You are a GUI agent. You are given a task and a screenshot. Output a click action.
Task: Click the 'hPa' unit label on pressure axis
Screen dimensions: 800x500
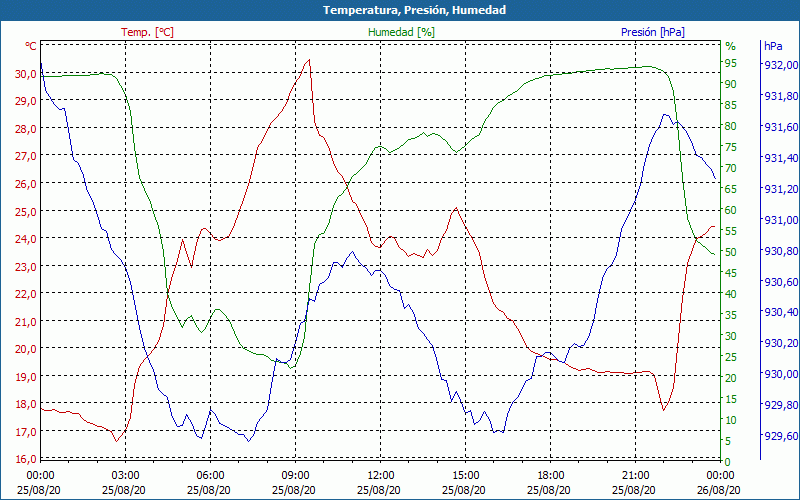point(773,46)
